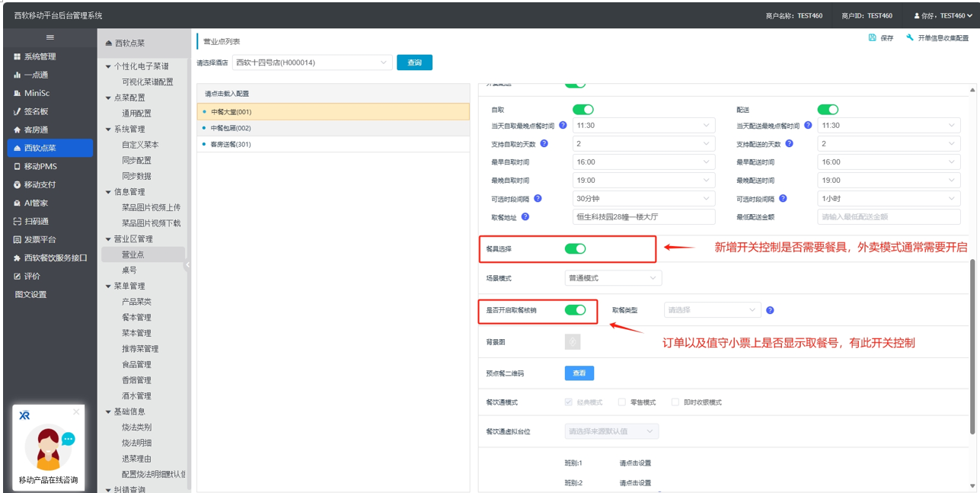Show help for 取餐地址
Screen dimensions: 980x493
pyautogui.click(x=525, y=216)
